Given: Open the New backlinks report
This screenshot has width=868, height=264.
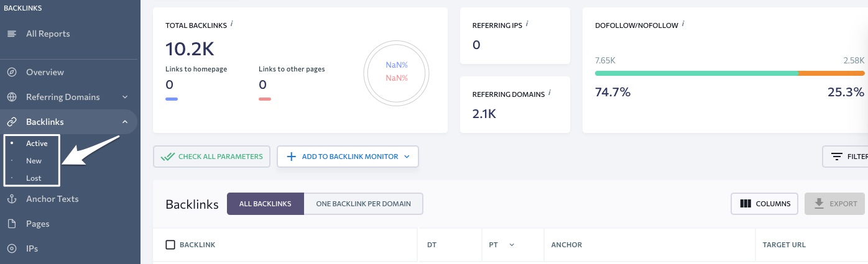Looking at the screenshot, I should click(34, 160).
